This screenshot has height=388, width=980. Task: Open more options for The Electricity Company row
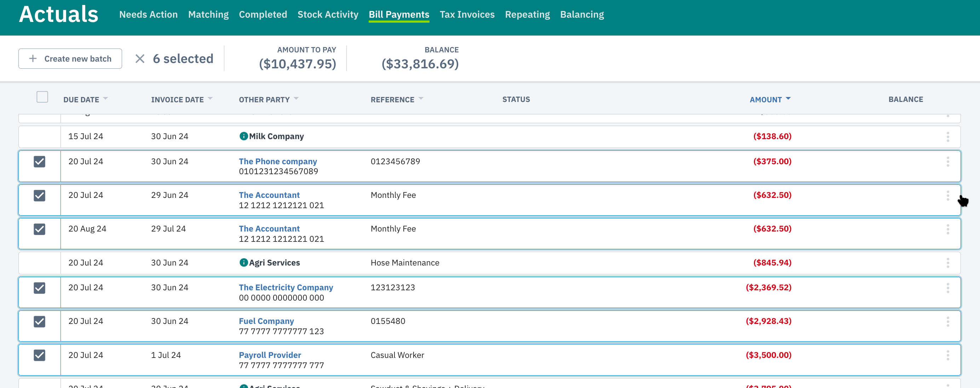tap(948, 288)
